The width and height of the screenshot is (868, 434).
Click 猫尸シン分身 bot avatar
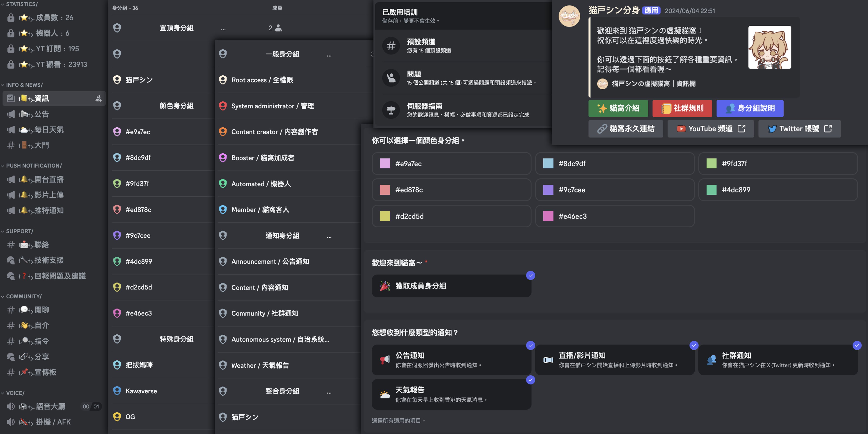pos(569,16)
